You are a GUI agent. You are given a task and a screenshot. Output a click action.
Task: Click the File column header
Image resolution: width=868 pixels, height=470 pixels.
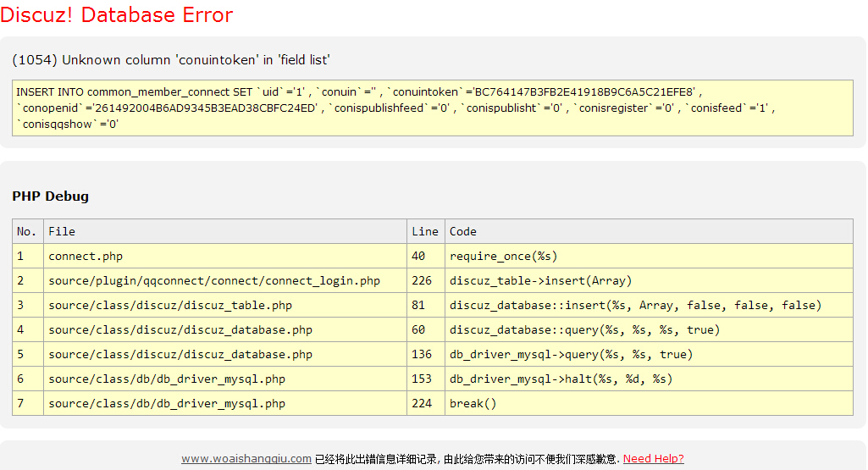pos(225,231)
